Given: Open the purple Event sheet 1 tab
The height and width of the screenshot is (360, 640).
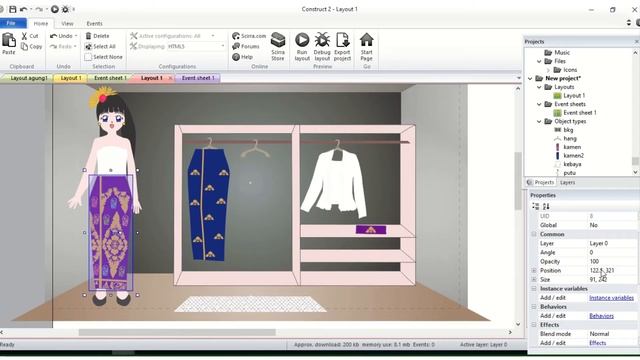Looking at the screenshot, I should (x=198, y=78).
